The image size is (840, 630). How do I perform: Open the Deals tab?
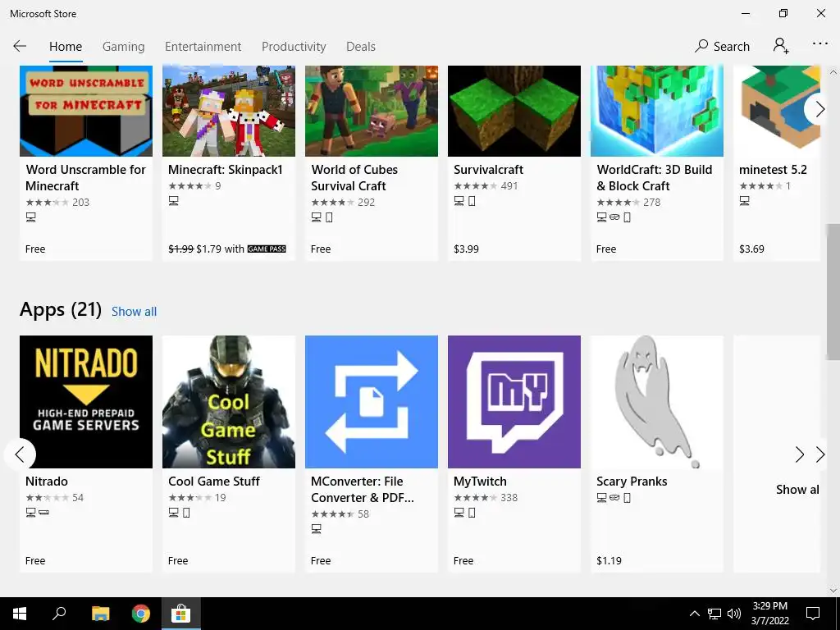361,47
